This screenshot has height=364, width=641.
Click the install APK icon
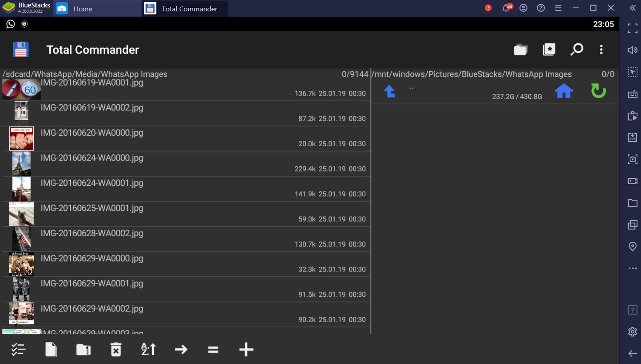click(x=632, y=137)
